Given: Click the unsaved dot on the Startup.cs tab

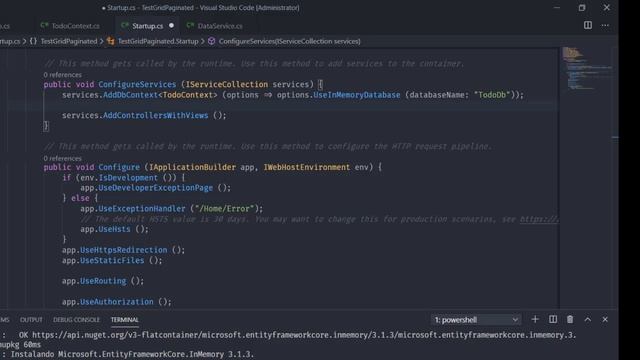Looking at the screenshot, I should click(x=171, y=25).
